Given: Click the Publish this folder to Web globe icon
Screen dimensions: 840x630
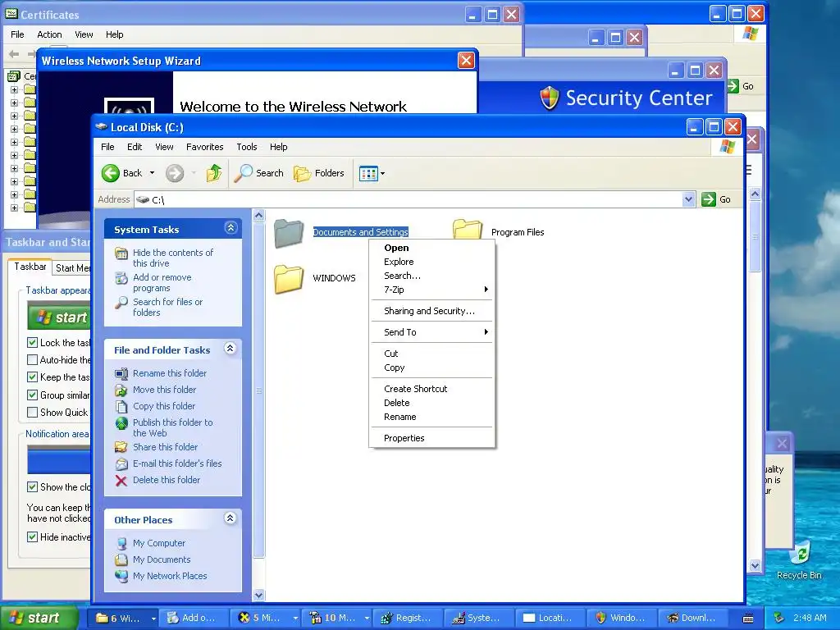Looking at the screenshot, I should (121, 423).
